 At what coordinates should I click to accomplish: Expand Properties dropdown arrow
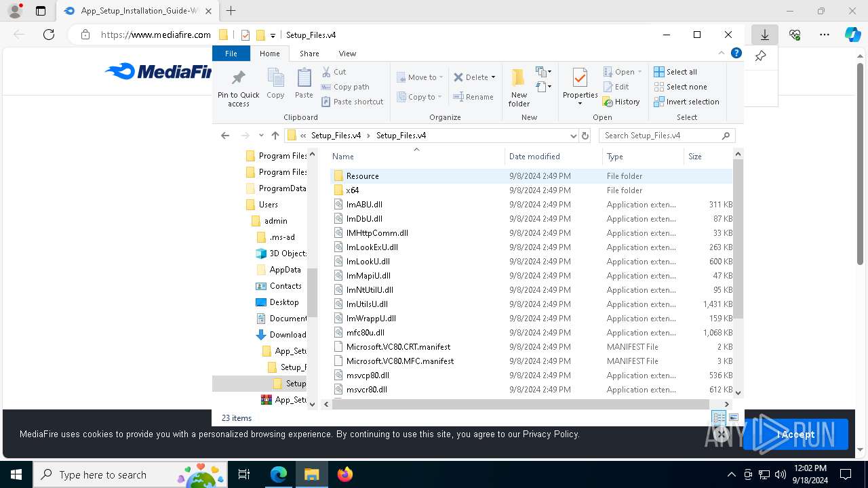click(x=580, y=104)
